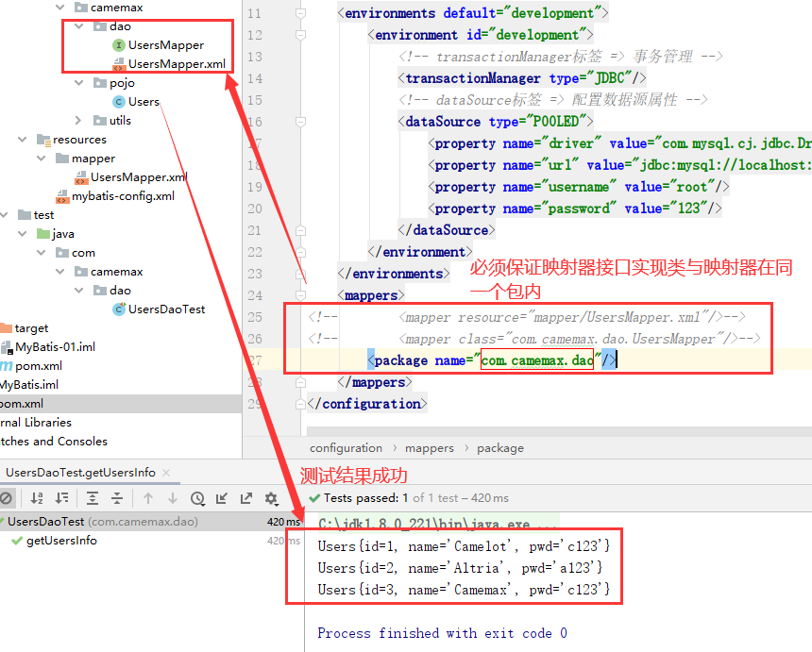Click pojo package folder icon
This screenshot has width=812, height=652.
tap(100, 82)
